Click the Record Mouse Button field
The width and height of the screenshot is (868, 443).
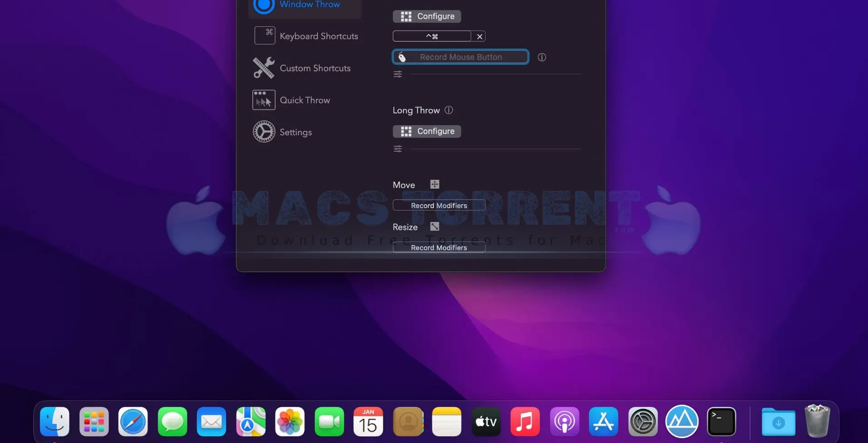pos(460,57)
